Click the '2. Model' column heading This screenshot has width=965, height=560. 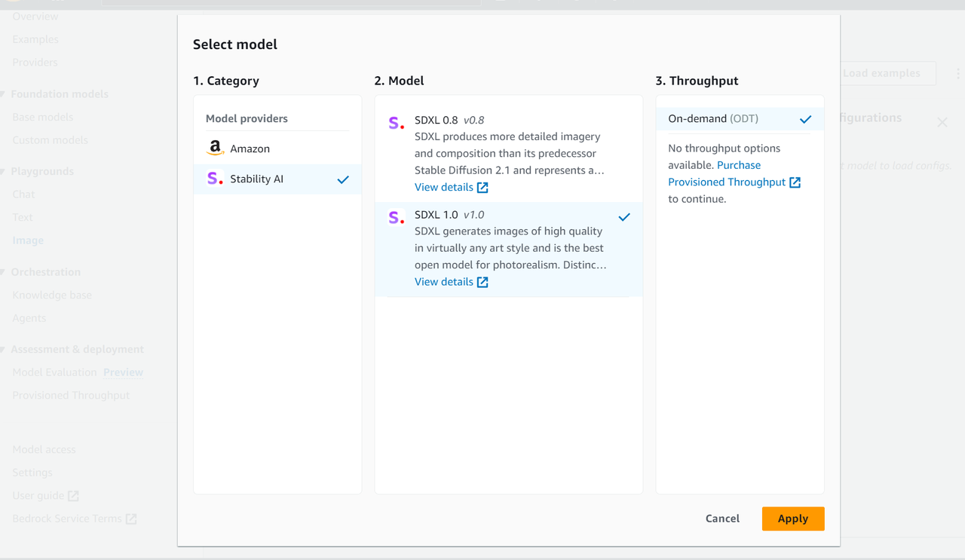[399, 81]
